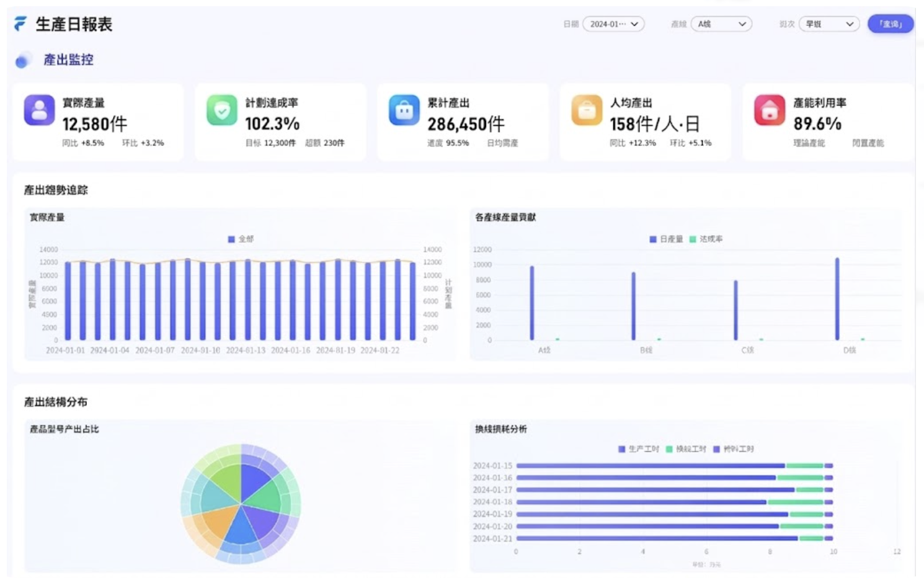Click the blue bag icon for 累計產出

[x=404, y=110]
